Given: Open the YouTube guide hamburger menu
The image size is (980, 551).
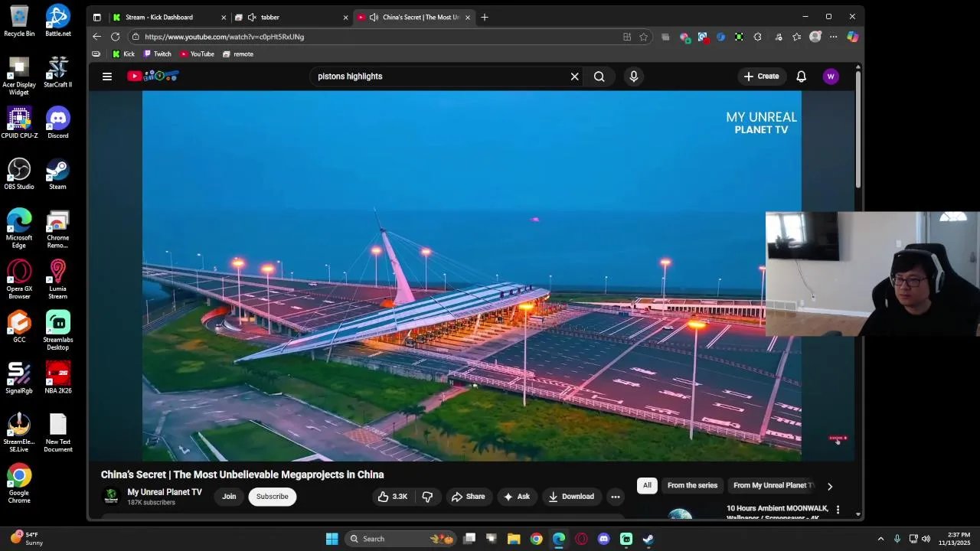Looking at the screenshot, I should pyautogui.click(x=107, y=77).
